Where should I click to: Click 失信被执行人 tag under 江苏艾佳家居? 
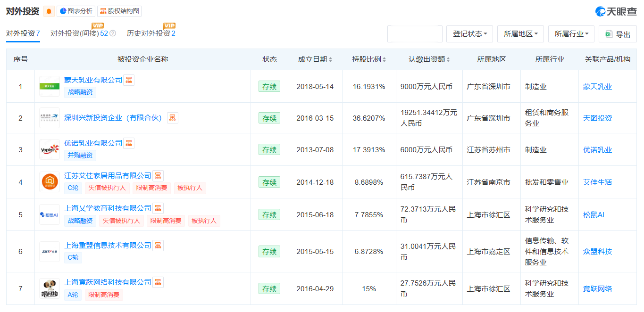107,188
